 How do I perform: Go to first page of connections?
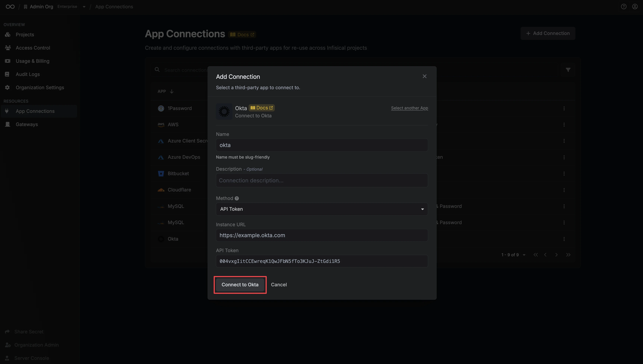535,255
